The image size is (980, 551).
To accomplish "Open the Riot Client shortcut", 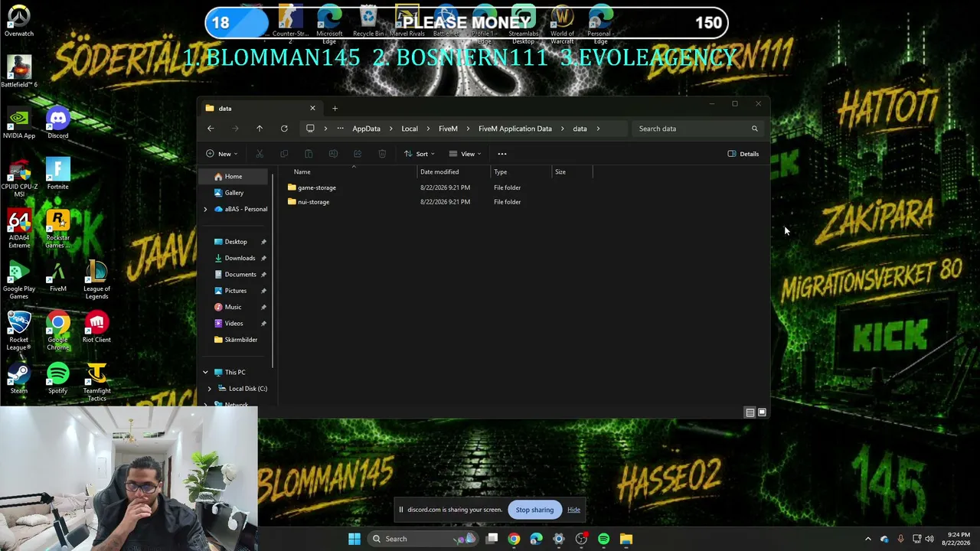I will coord(96,328).
